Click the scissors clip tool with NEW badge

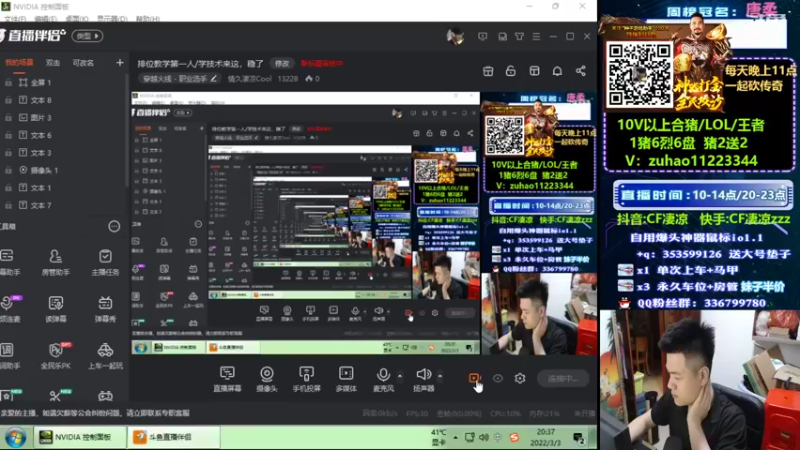click(x=56, y=395)
